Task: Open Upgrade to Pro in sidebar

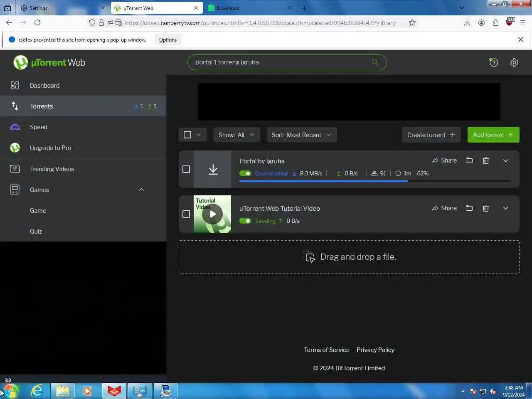Action: (x=83, y=148)
